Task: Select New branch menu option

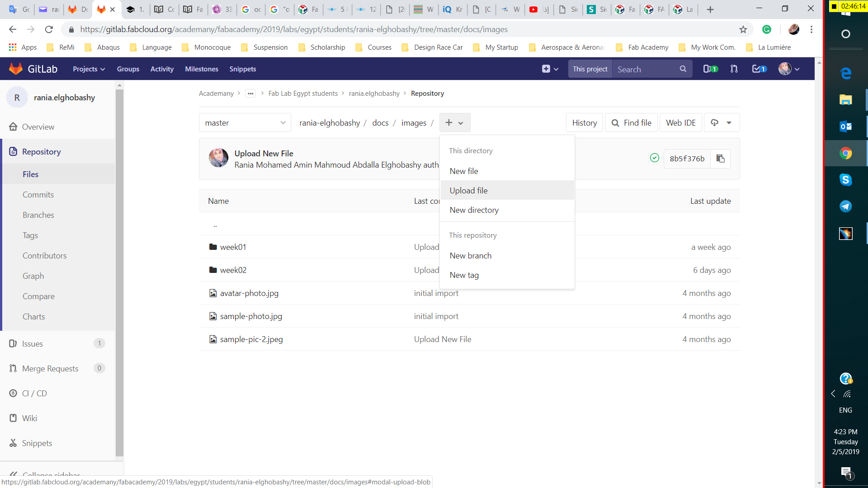Action: tap(470, 256)
